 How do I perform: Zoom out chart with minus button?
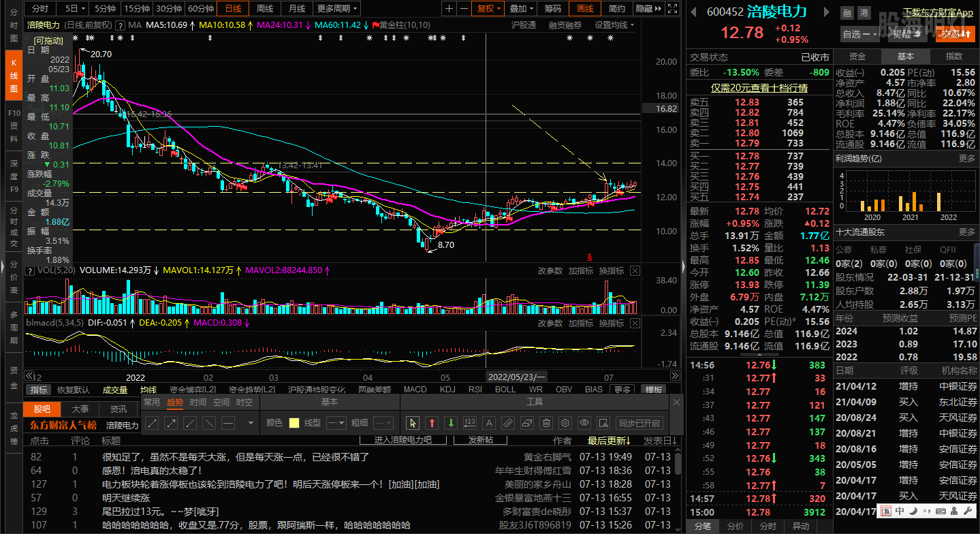coord(464,9)
